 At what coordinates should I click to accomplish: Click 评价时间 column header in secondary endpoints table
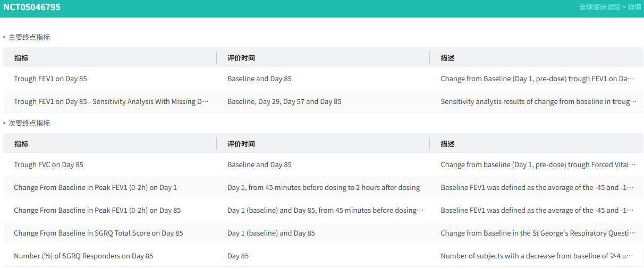point(241,144)
